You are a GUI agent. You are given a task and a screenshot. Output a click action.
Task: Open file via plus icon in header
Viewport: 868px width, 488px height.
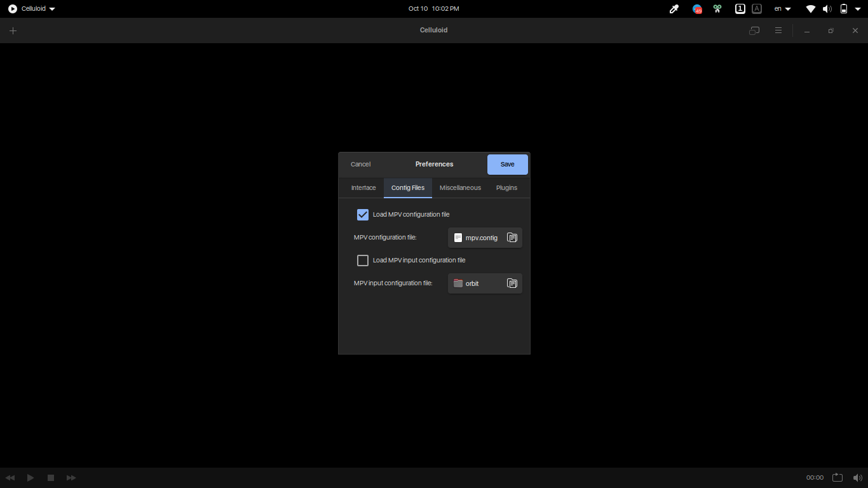[x=13, y=30]
